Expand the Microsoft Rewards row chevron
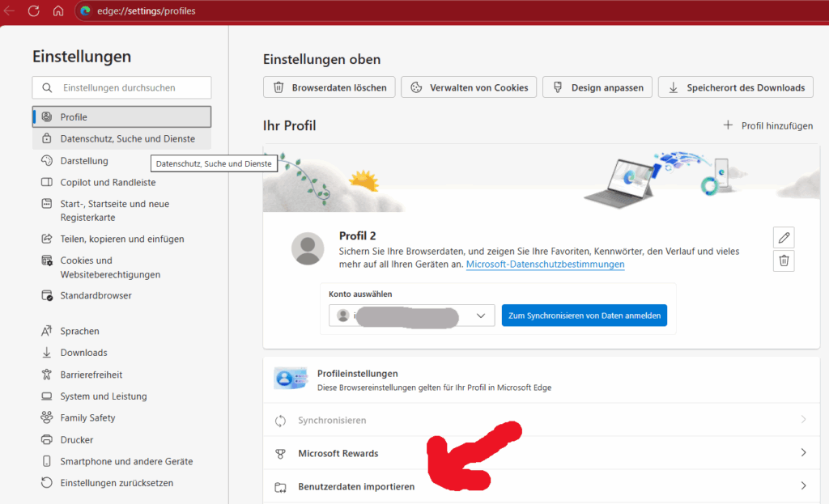Viewport: 829px width, 504px height. click(x=803, y=453)
